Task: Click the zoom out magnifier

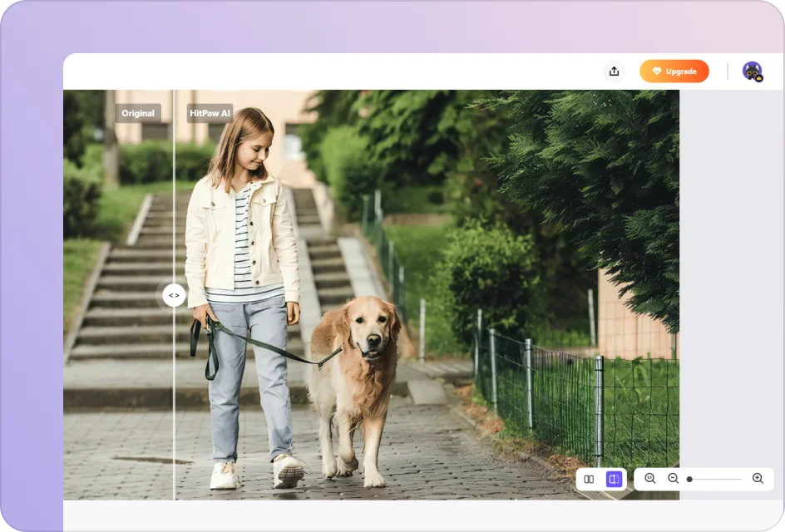Action: (674, 479)
